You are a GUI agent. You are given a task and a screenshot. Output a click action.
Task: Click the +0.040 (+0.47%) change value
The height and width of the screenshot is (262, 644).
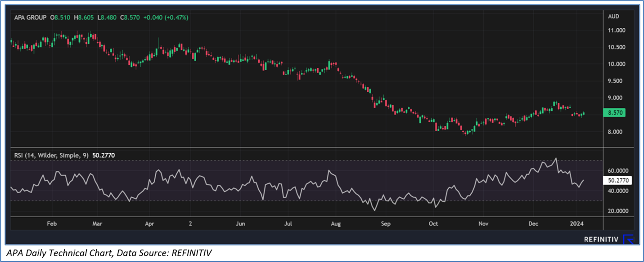[x=166, y=18]
